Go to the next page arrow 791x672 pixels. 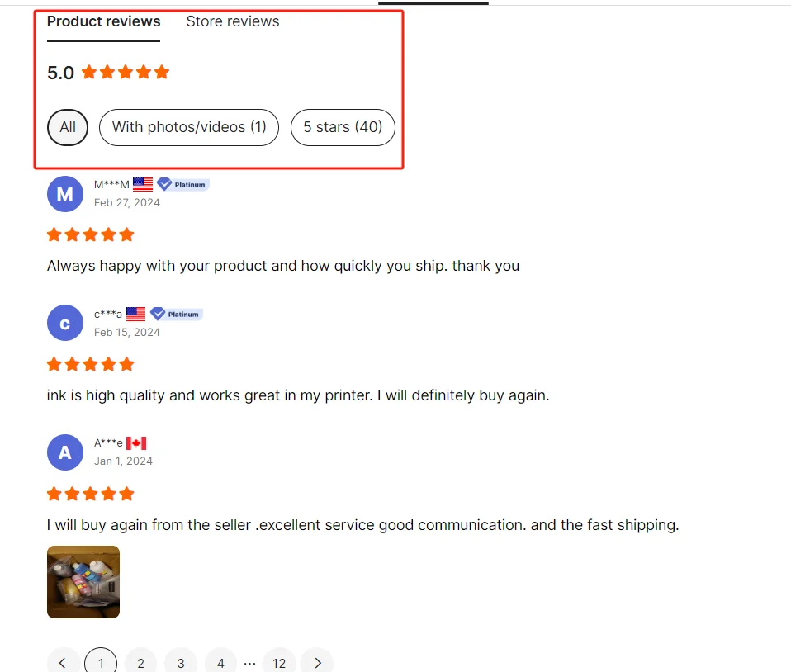(x=317, y=662)
